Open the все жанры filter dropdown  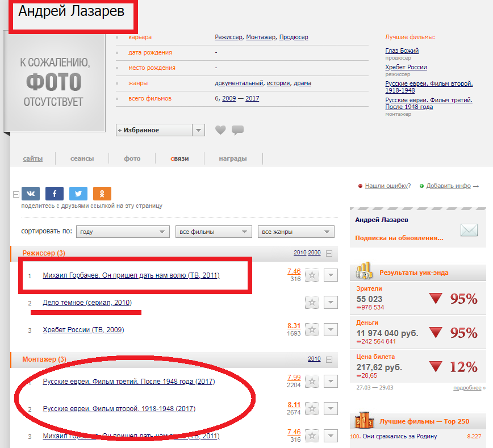[295, 232]
